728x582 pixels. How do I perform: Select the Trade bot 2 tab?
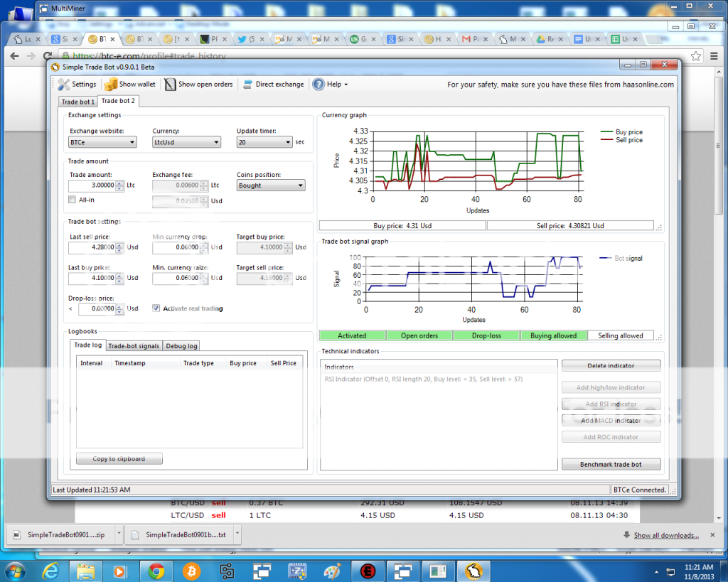[118, 101]
